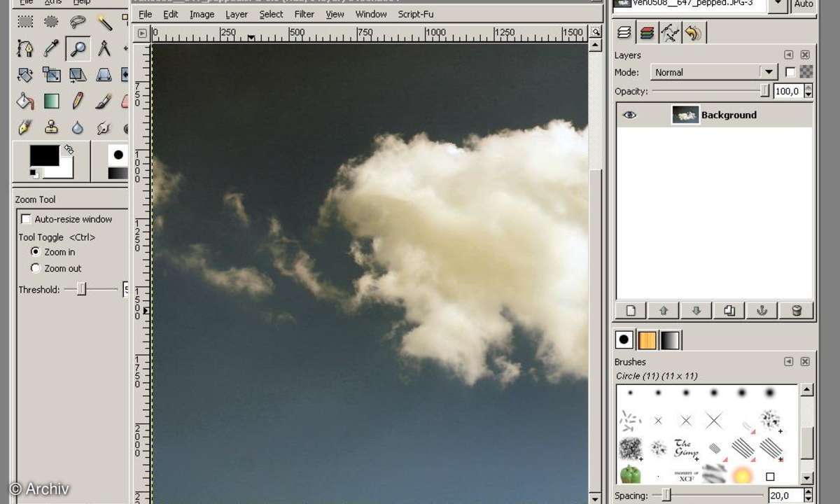
Task: Select the Color Picker eyedropper tool
Action: 52,48
